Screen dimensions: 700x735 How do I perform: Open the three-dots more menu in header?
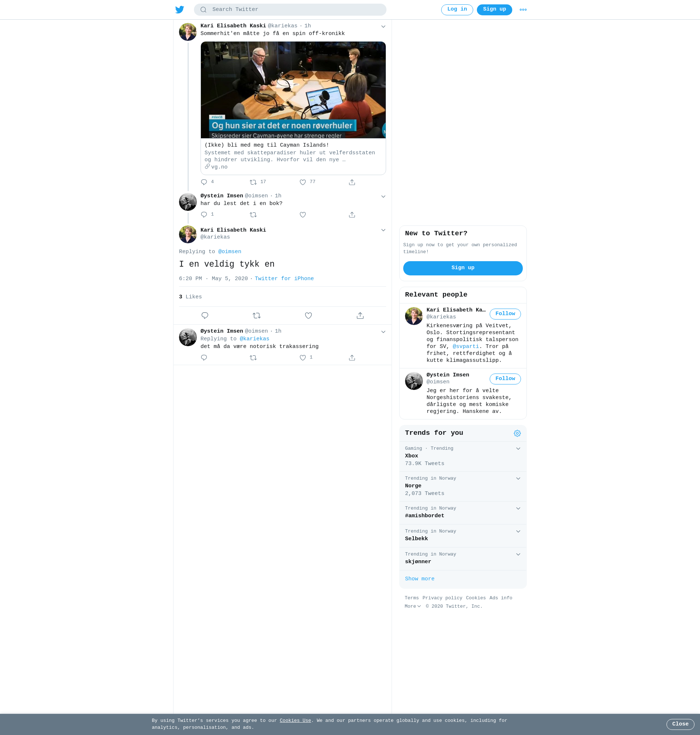pos(523,10)
